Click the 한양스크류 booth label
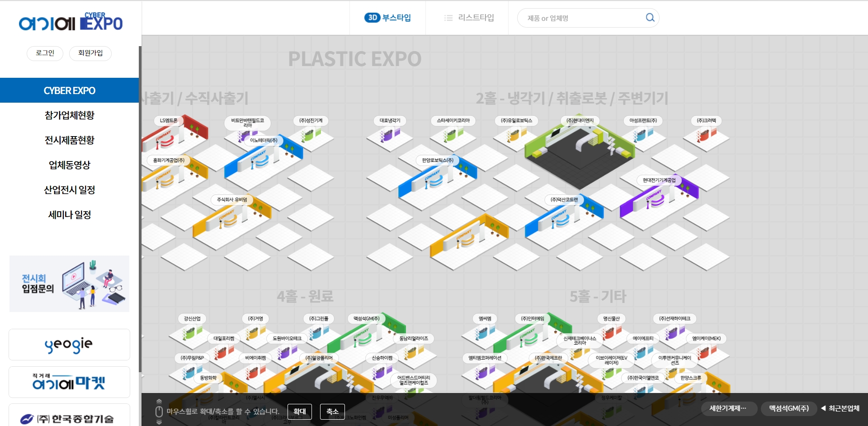868x426 pixels. (x=691, y=378)
